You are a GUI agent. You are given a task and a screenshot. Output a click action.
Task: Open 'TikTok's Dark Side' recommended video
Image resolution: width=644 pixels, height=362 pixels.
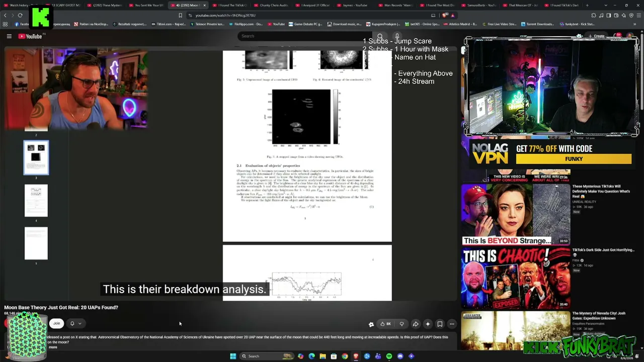(603, 250)
